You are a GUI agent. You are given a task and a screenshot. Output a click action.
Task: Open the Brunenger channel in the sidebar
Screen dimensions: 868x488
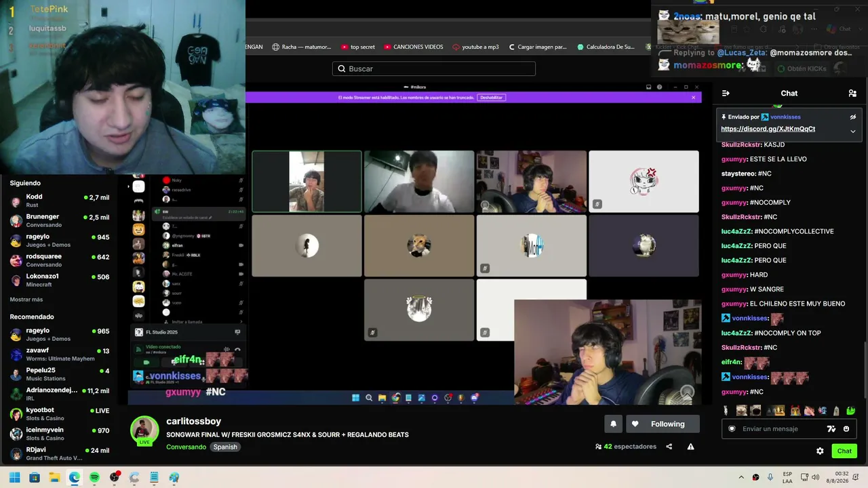[60, 220]
